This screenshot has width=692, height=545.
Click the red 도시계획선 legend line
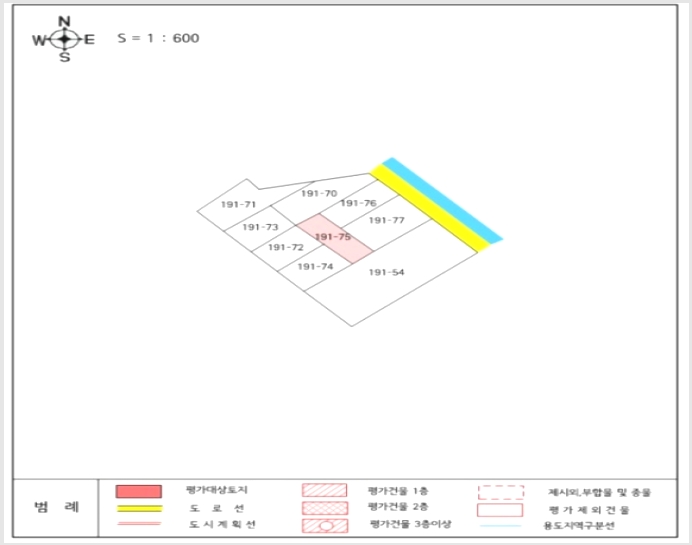click(139, 524)
